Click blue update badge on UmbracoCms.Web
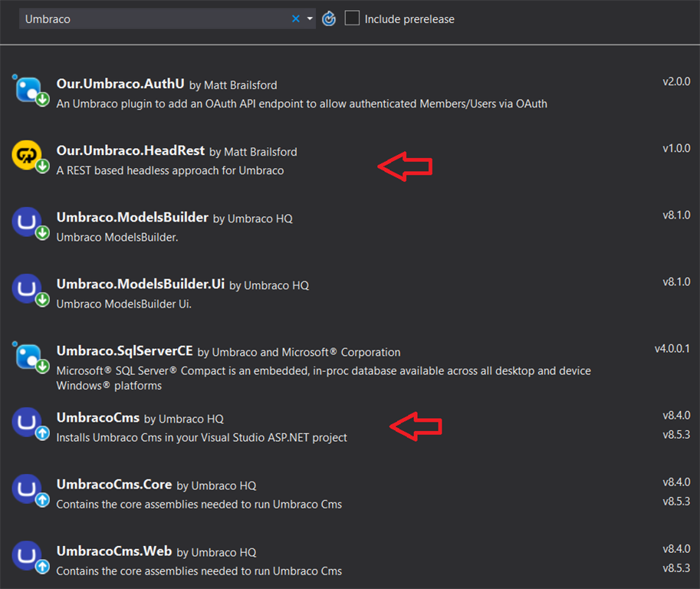 pos(42,567)
